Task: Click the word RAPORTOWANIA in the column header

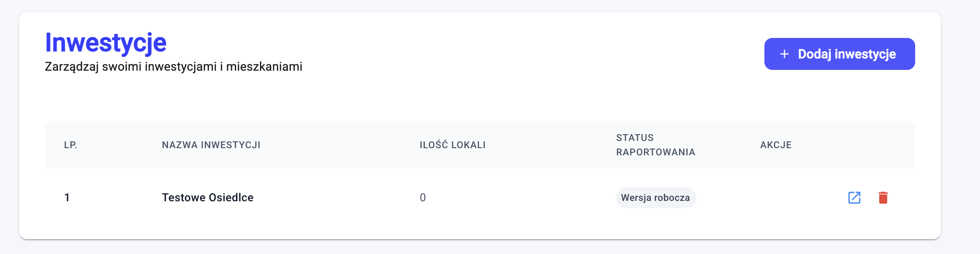Action: point(656,152)
